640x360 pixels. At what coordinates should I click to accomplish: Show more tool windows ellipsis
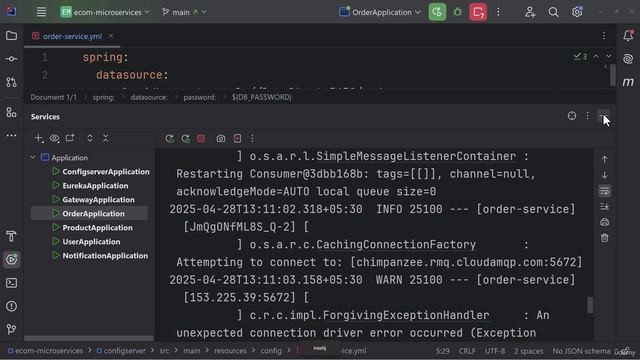(x=11, y=136)
